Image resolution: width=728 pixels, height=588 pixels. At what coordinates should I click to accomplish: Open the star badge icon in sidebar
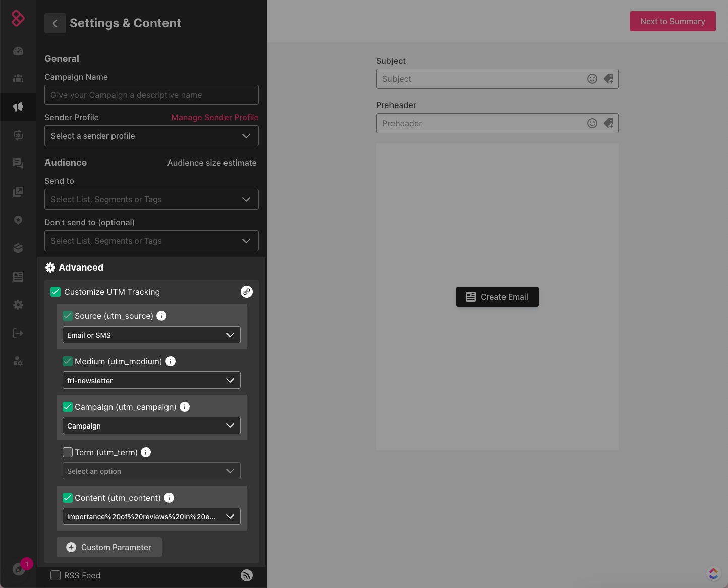point(18,220)
